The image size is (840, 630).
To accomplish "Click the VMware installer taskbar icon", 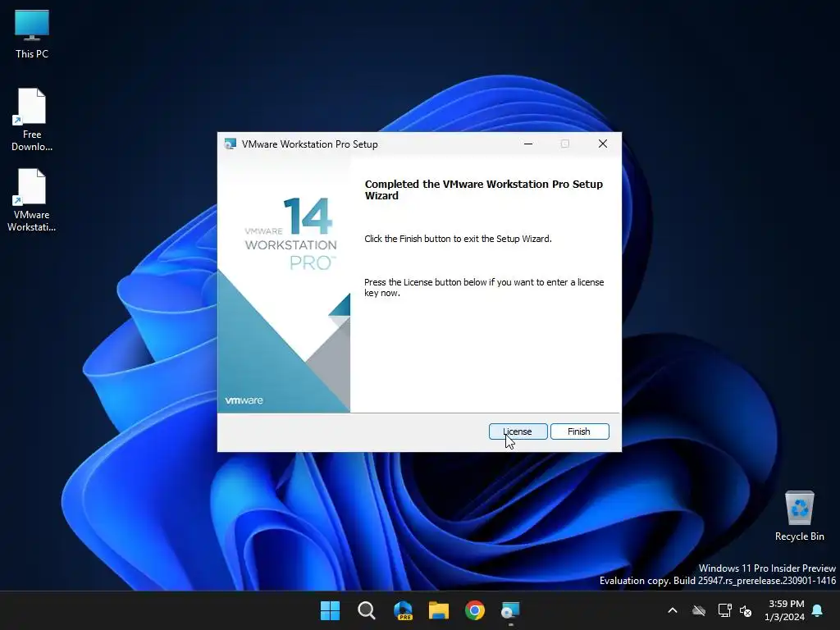I will (510, 610).
